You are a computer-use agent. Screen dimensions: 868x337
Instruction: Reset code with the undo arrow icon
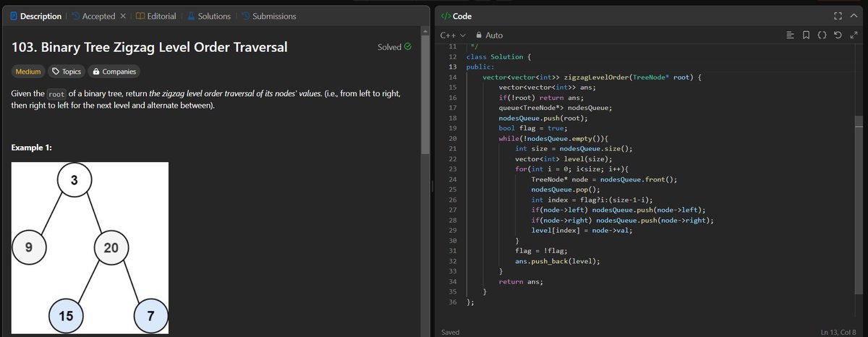pyautogui.click(x=838, y=35)
